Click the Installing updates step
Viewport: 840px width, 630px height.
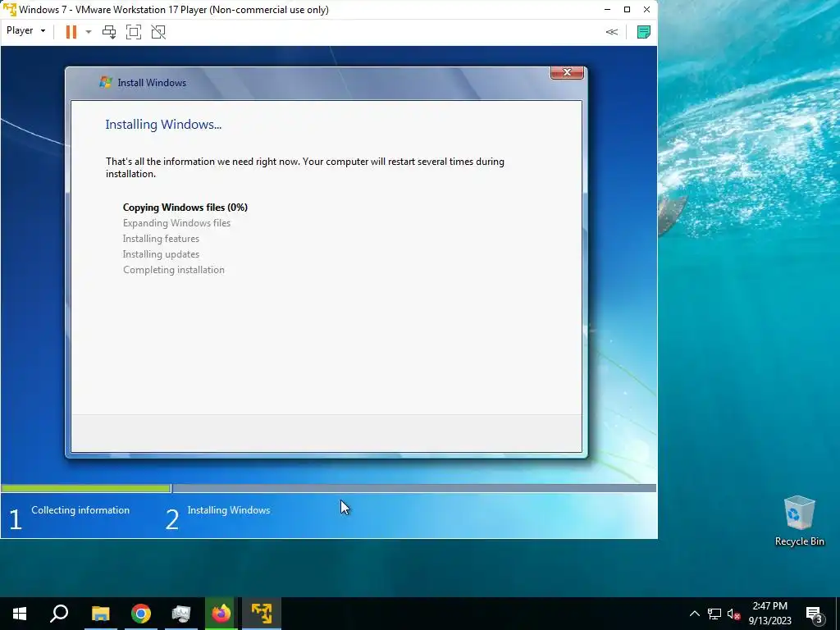click(x=161, y=254)
